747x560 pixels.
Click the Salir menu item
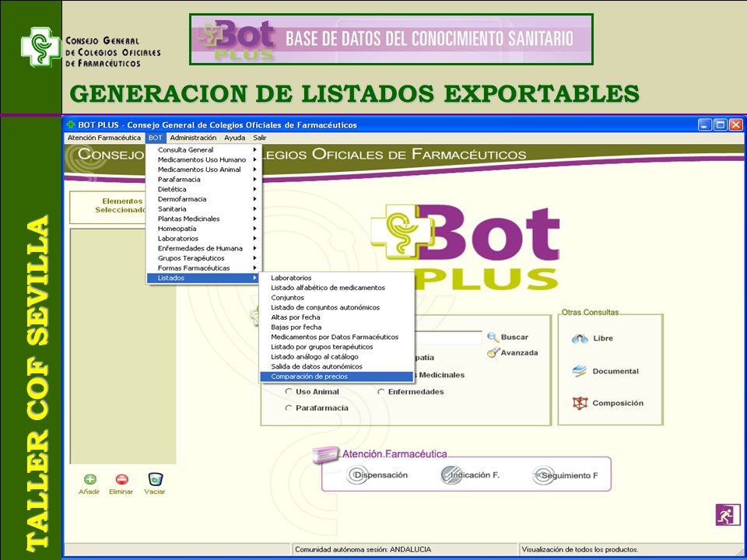[x=260, y=138]
